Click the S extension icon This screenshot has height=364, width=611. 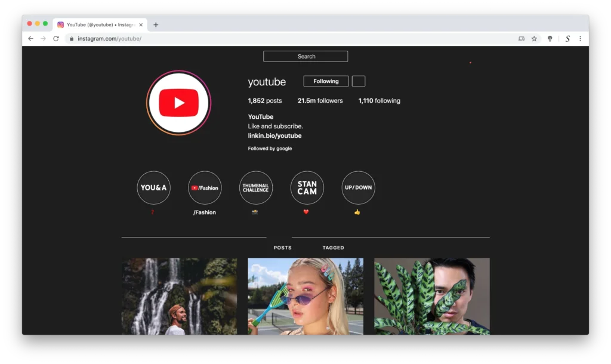click(x=568, y=39)
